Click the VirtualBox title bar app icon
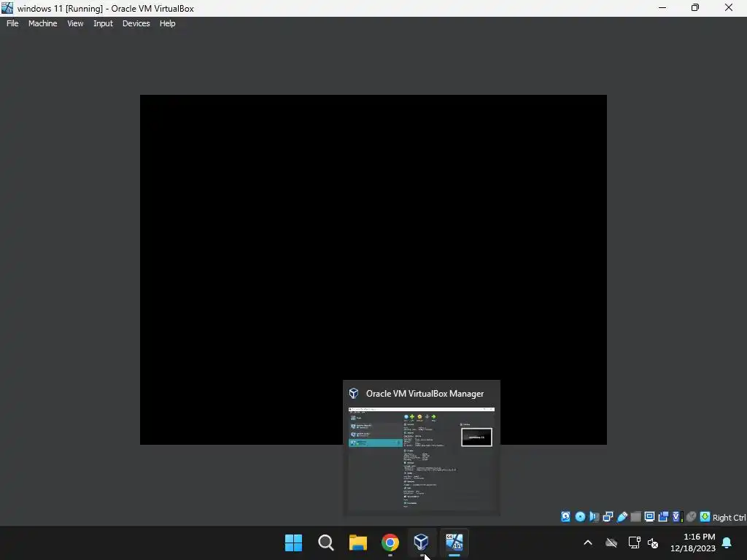Screen dimensions: 747x560 coord(7,8)
